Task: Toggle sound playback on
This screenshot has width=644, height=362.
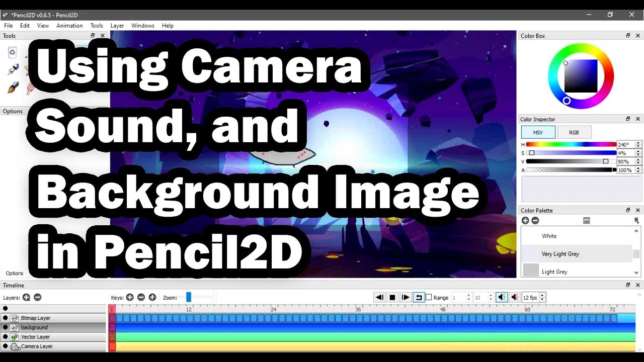Action: point(502,298)
